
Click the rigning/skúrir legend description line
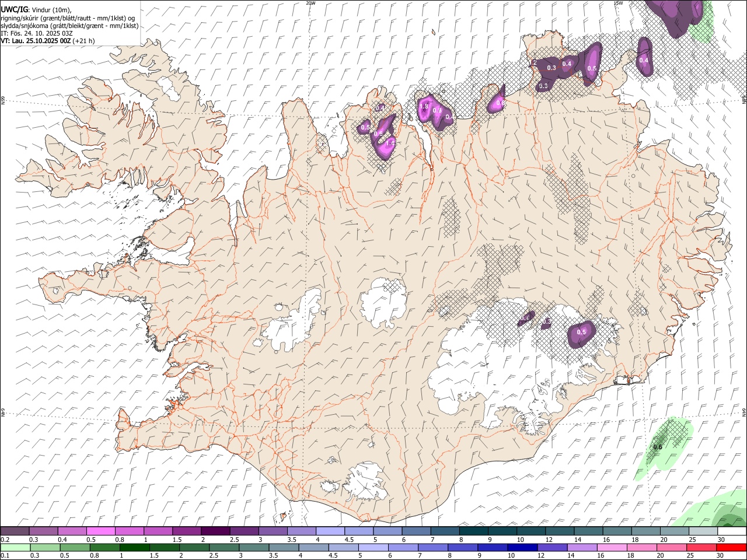68,17
